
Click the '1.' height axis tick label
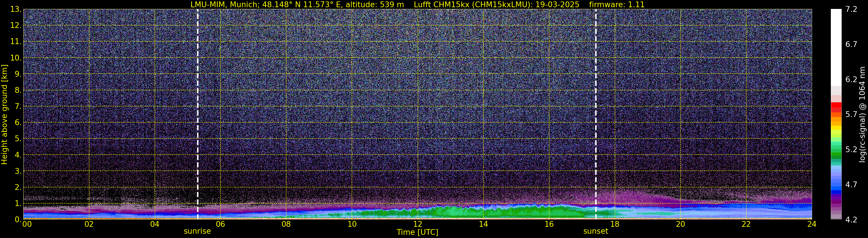pyautogui.click(x=18, y=203)
